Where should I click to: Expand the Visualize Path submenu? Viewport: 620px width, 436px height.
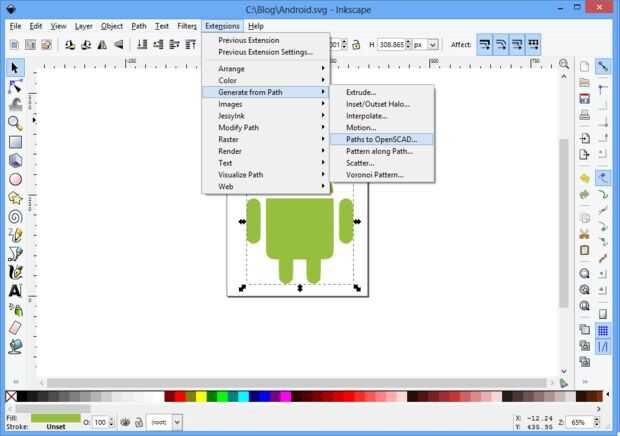click(266, 175)
